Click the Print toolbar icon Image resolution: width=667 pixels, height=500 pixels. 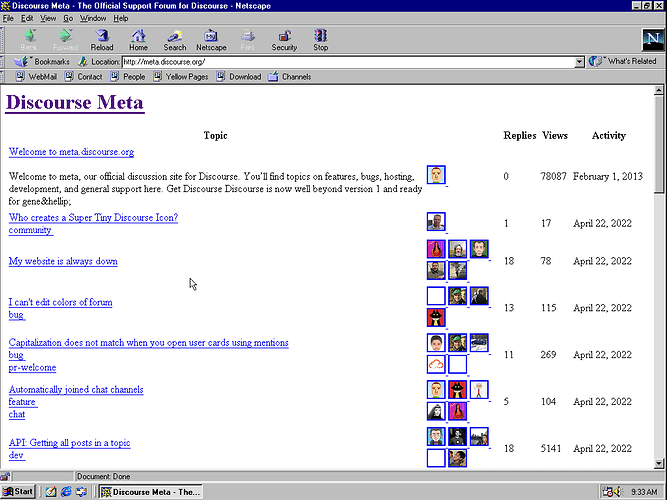(x=248, y=40)
